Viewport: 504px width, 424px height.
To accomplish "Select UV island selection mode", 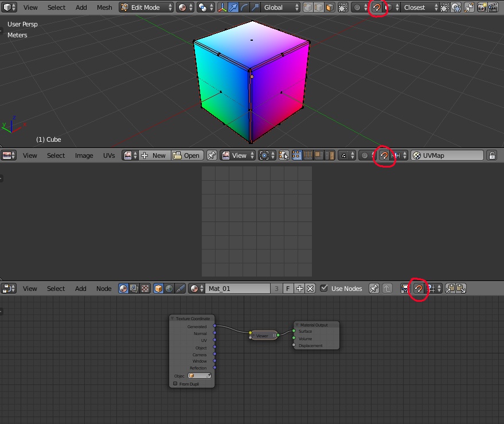I will [x=330, y=155].
